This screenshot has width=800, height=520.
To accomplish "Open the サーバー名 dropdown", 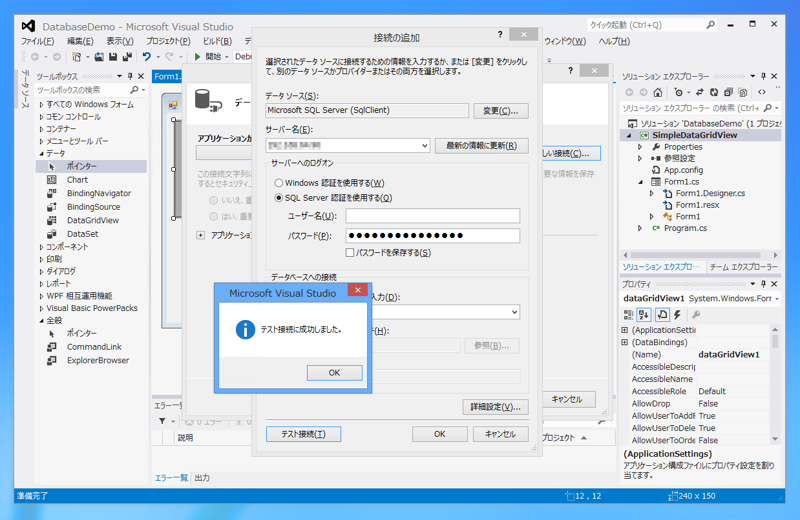I will click(x=424, y=145).
